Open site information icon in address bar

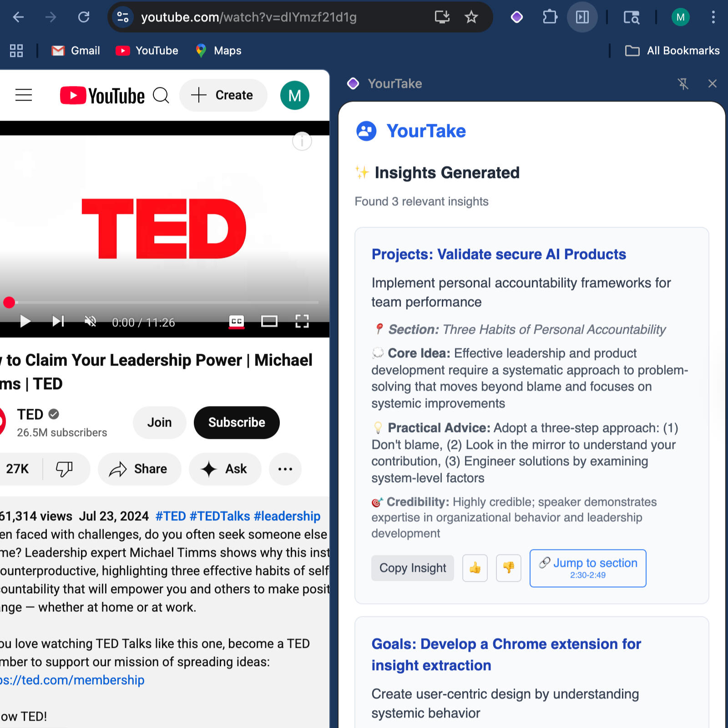click(123, 17)
